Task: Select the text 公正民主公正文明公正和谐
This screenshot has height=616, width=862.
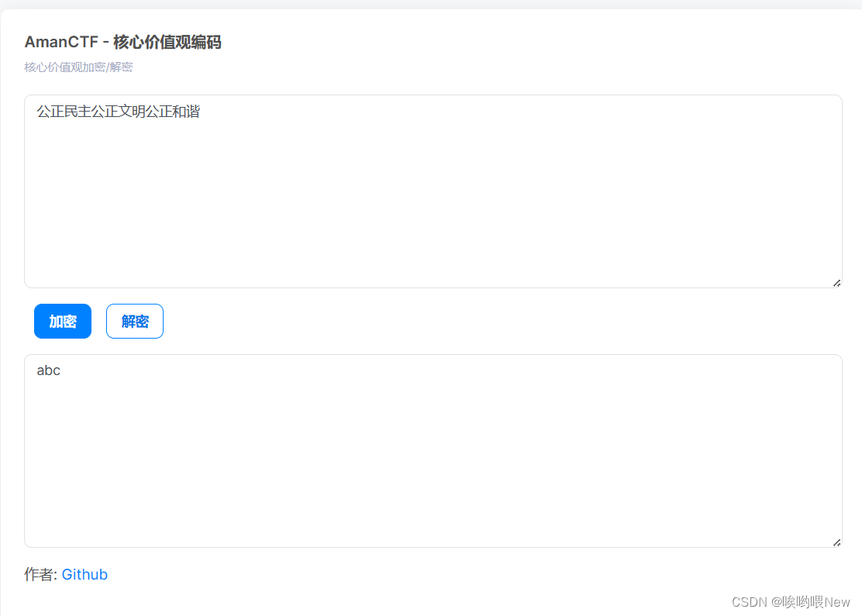Action: (x=116, y=112)
